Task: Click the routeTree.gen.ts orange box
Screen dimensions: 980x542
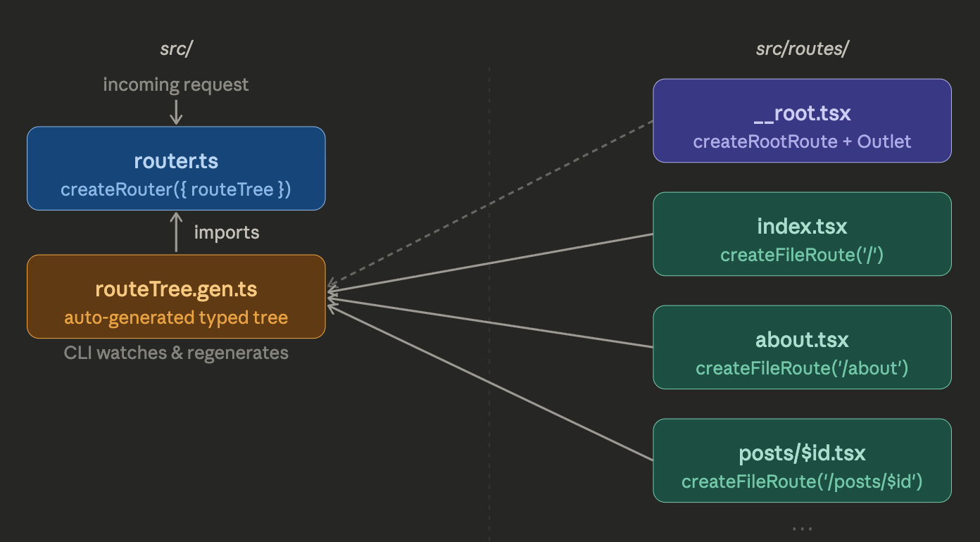Action: 175,296
